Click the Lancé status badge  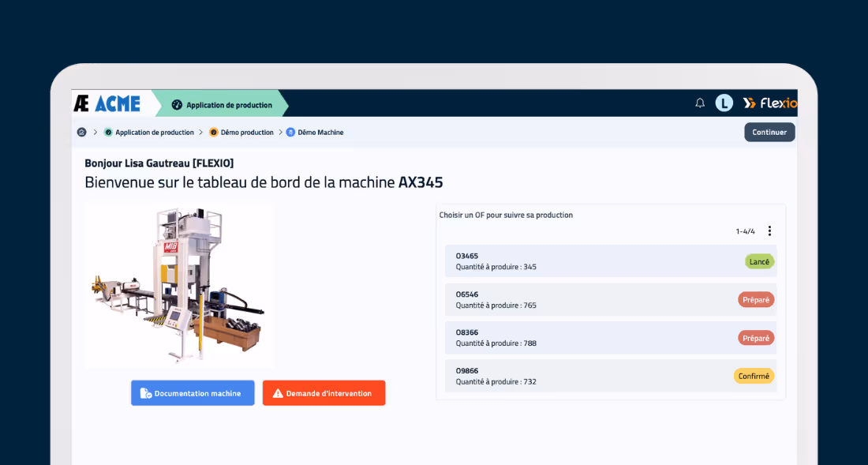(759, 261)
